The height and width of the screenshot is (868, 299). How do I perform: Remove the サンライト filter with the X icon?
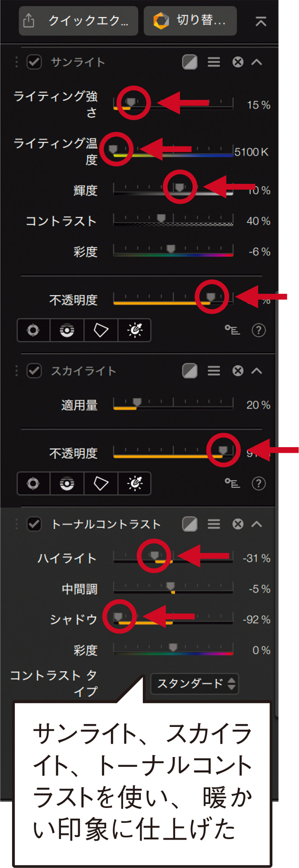pyautogui.click(x=238, y=62)
